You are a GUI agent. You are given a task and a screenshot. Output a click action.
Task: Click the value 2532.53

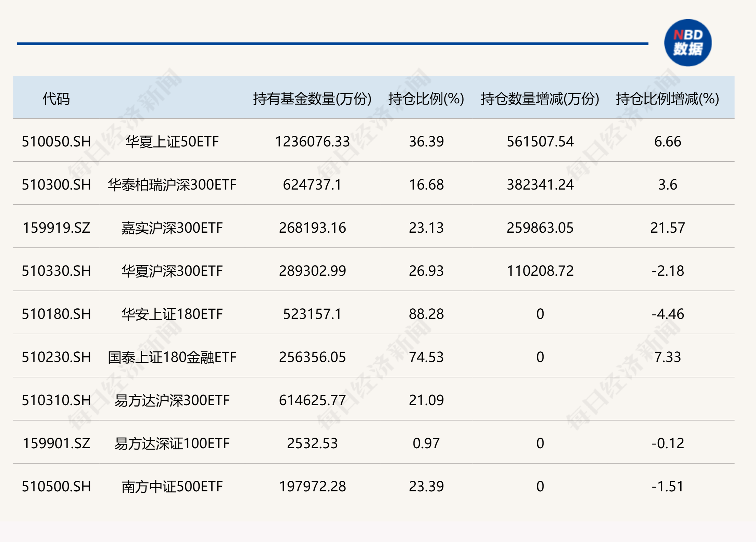(312, 443)
